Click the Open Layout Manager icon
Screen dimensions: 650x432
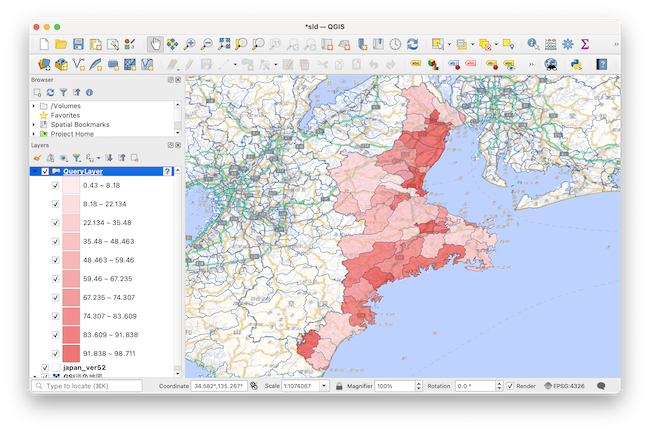[x=113, y=44]
